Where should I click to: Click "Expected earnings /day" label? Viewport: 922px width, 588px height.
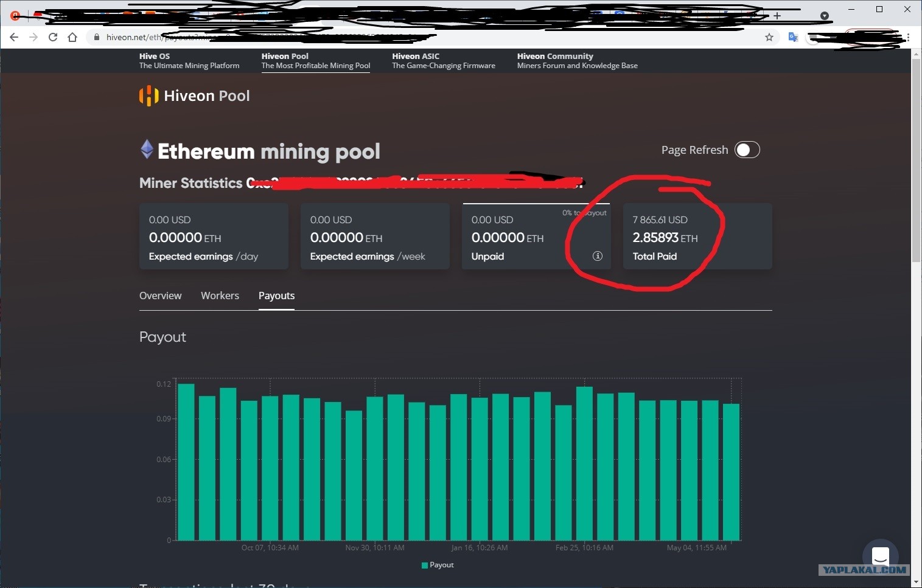pos(204,257)
